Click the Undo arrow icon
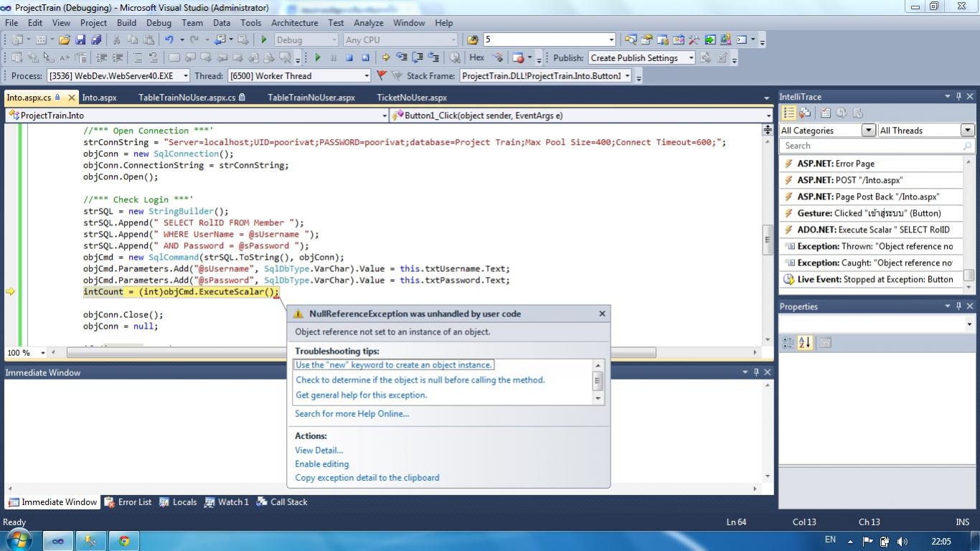 pyautogui.click(x=169, y=40)
